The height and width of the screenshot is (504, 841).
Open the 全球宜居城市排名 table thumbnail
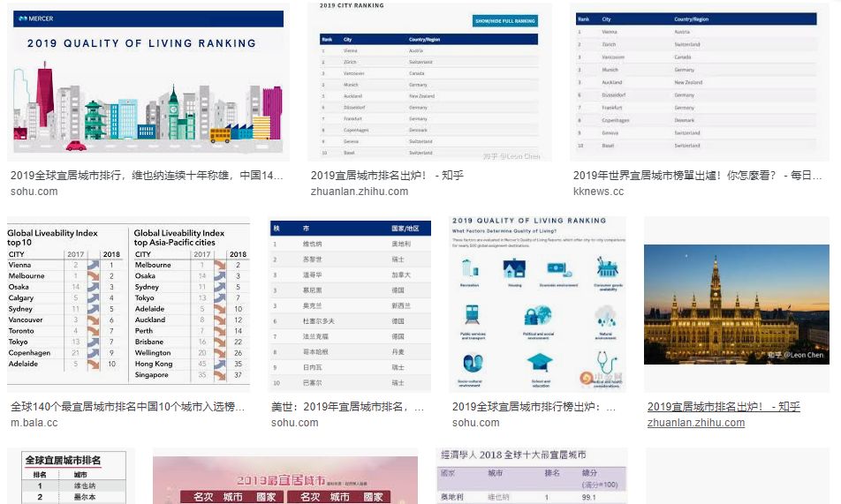point(71,476)
